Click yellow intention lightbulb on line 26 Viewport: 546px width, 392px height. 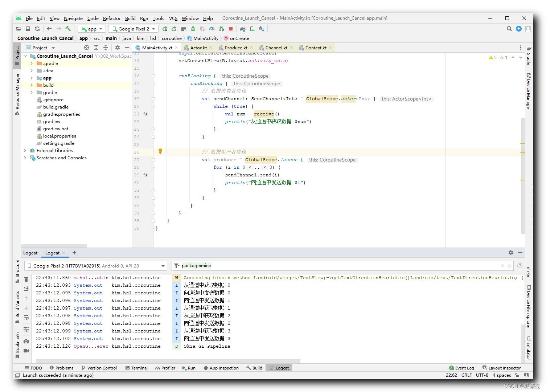coord(160,151)
